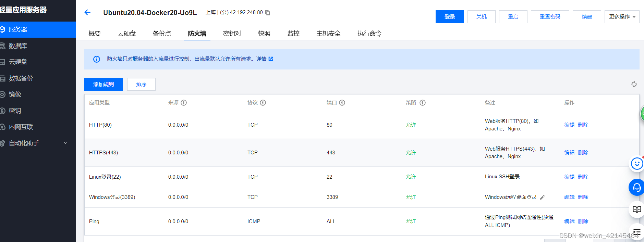Open 数据库 in the sidebar
Viewport: 644px width, 242px height.
[x=18, y=46]
